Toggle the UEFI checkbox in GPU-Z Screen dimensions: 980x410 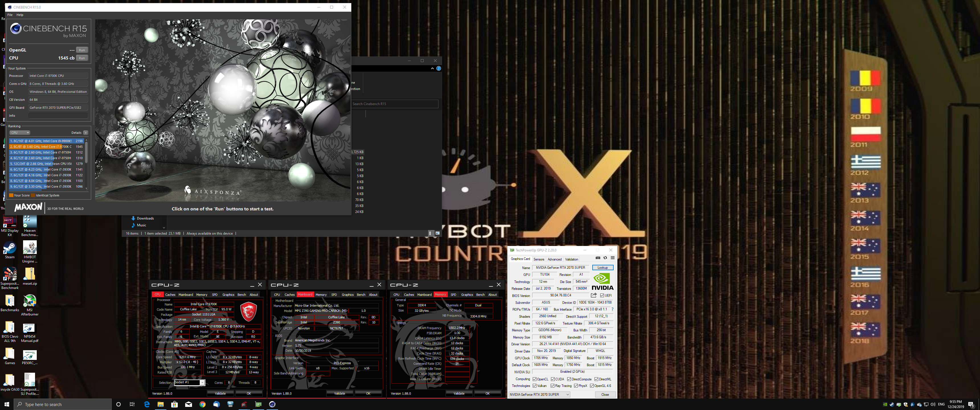click(602, 296)
